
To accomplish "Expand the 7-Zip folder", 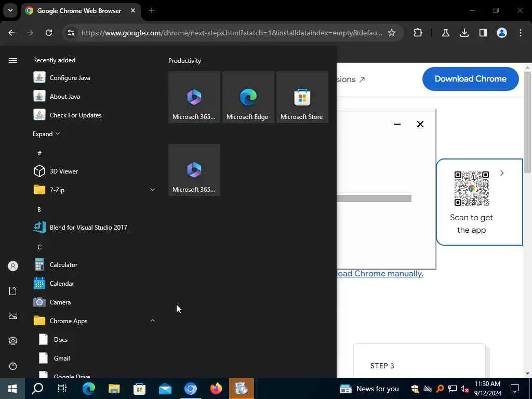I will point(94,190).
